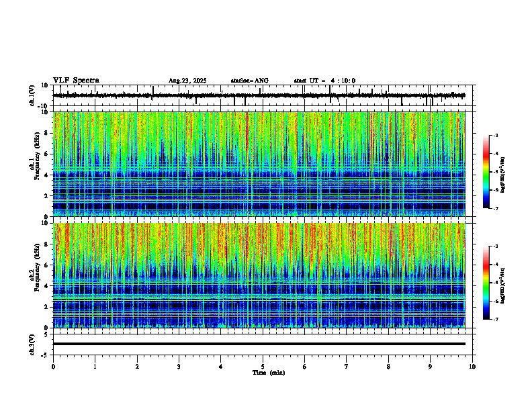Click time axis tick label "8"
The width and height of the screenshot is (532, 411).
pos(388,367)
